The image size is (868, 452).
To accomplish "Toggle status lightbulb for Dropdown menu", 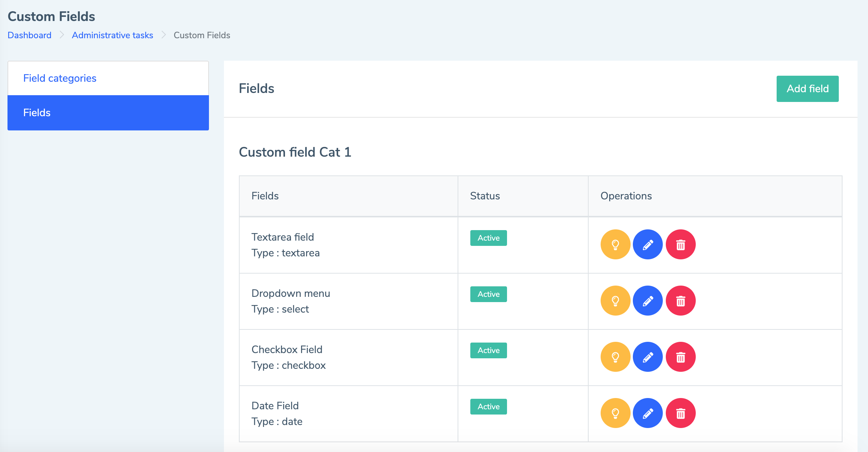I will pos(615,301).
